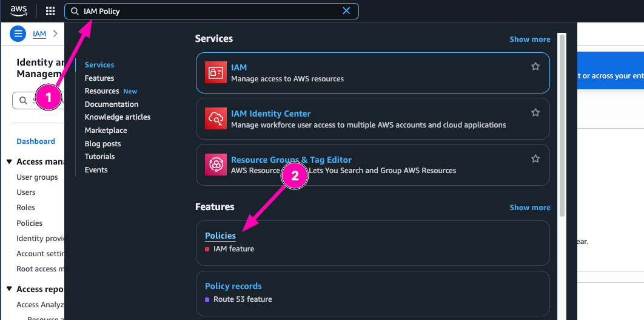
Task: Collapse the Access management section arrow
Action: (x=10, y=162)
